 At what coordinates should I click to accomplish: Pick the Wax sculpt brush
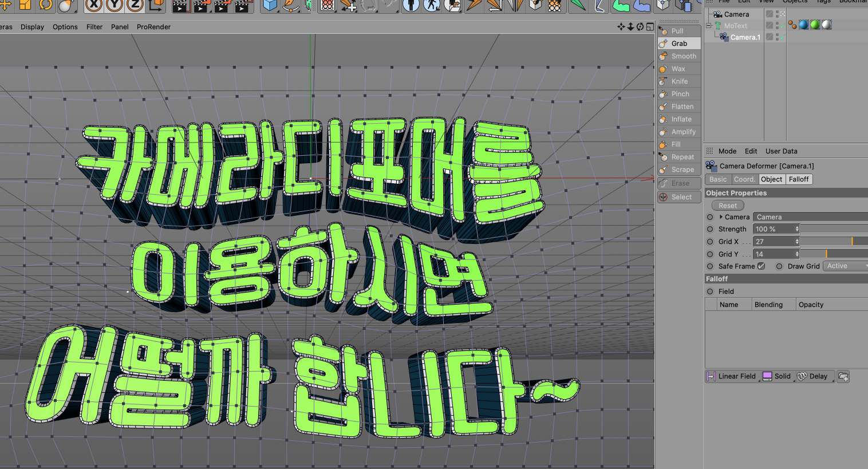pos(679,69)
